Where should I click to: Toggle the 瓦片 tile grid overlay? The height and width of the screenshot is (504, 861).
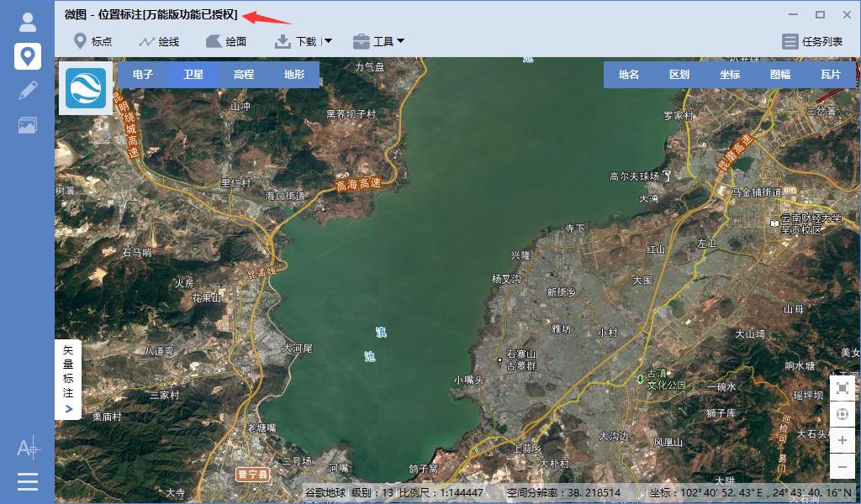tap(830, 75)
